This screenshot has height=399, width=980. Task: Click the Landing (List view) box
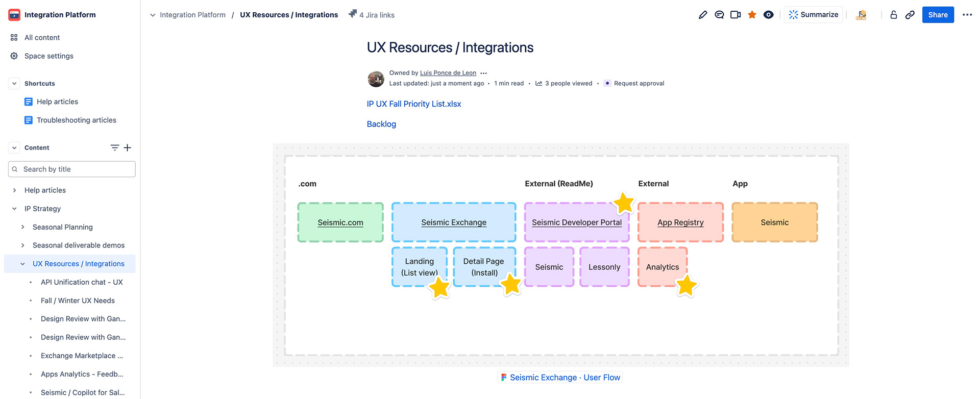click(420, 267)
